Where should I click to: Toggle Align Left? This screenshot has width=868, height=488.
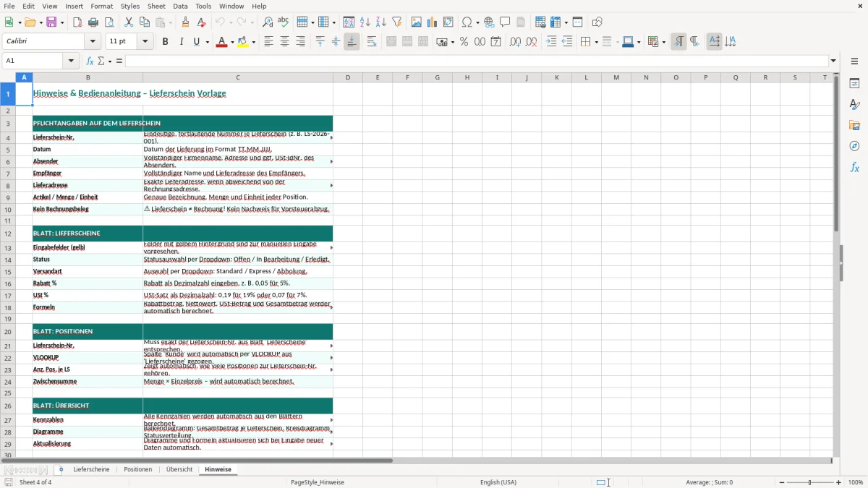point(268,42)
